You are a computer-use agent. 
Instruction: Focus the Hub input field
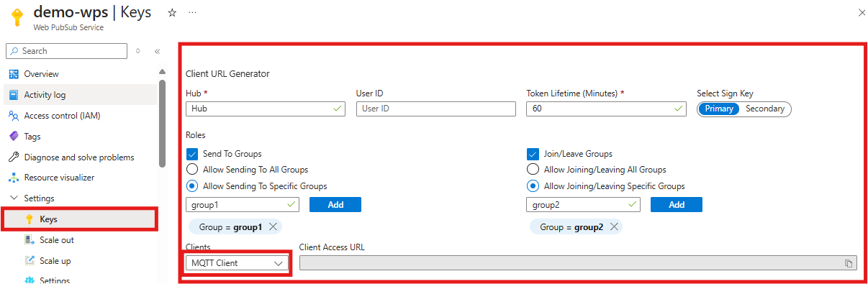(x=265, y=109)
